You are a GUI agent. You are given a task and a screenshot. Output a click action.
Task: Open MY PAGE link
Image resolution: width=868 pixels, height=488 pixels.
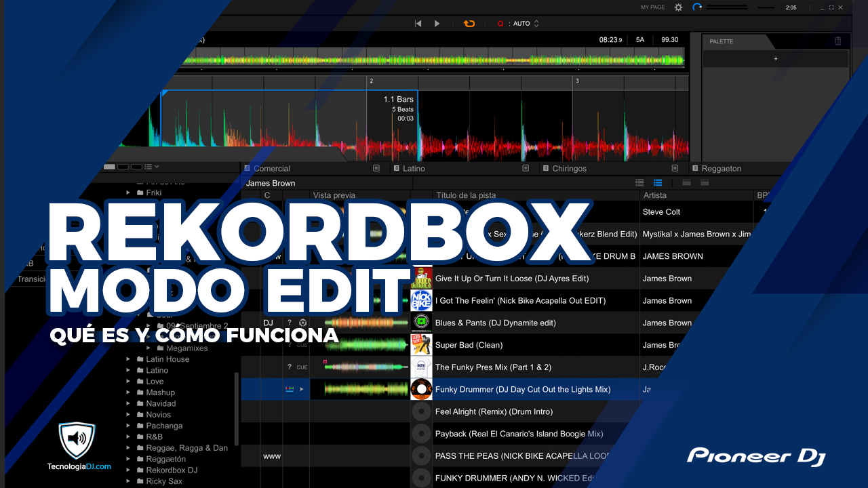pos(653,7)
